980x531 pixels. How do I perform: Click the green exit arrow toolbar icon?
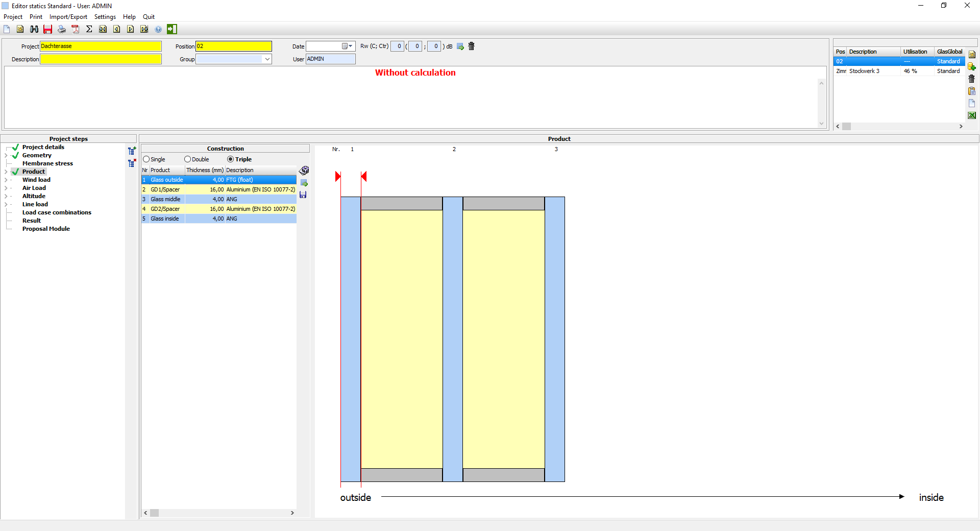172,29
